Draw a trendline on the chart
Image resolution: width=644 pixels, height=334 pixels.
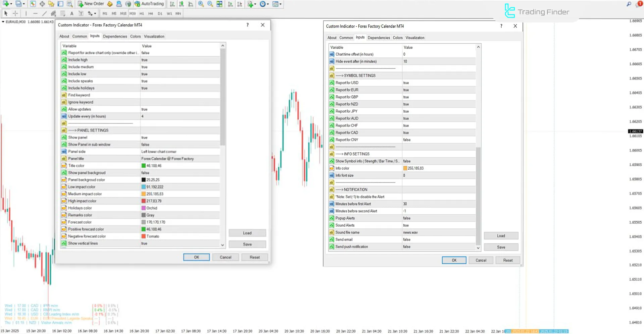(44, 13)
